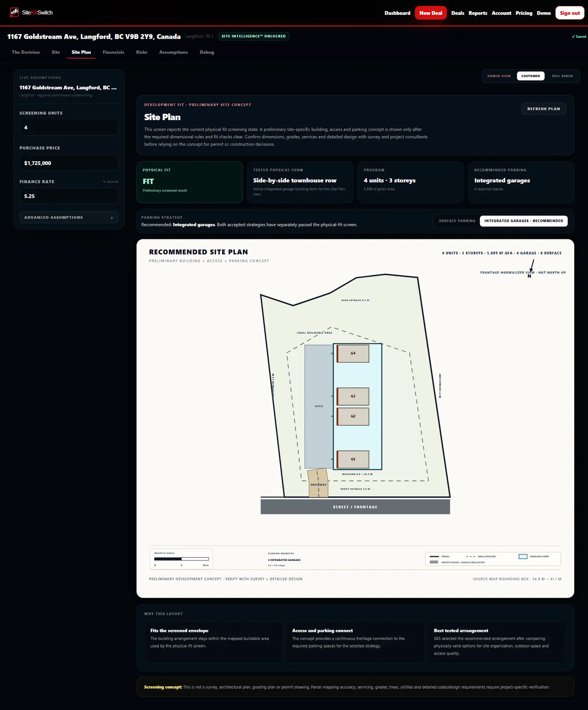This screenshot has height=710, width=588.
Task: Click the graphic scale bar
Action: [x=181, y=559]
